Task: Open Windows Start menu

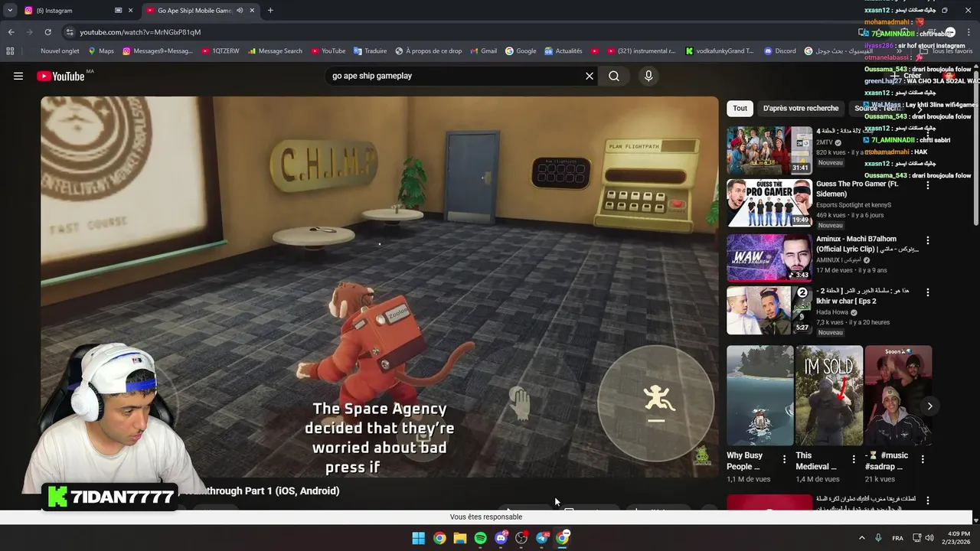Action: (x=419, y=538)
